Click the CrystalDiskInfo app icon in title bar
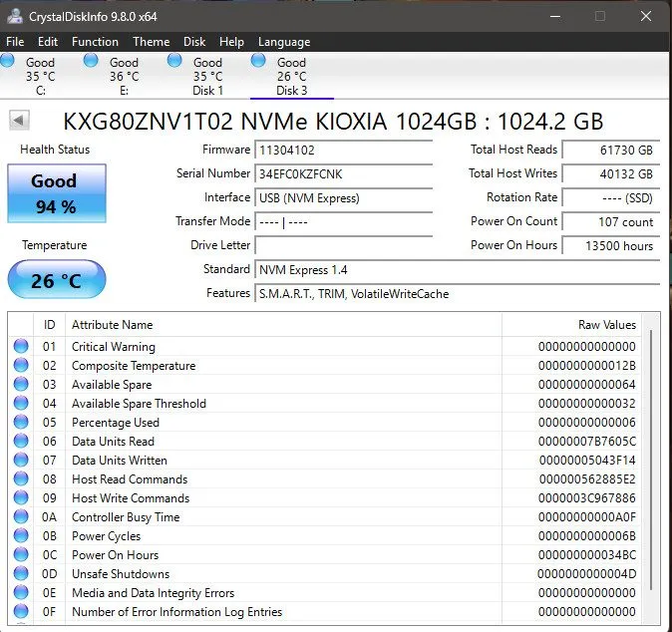Screen dimensions: 672x632 15,16
